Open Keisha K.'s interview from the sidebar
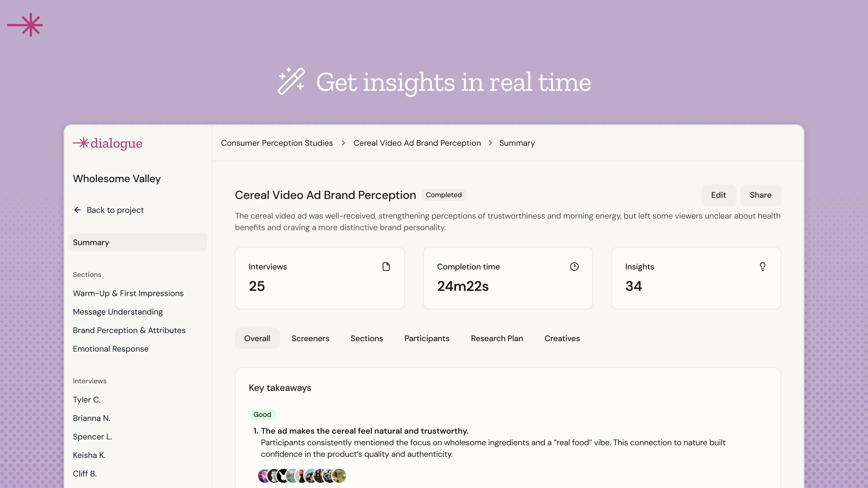 (x=89, y=455)
